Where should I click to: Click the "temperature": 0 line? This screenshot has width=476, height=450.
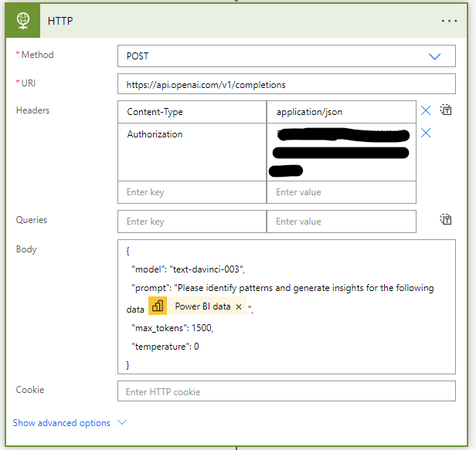pos(165,347)
